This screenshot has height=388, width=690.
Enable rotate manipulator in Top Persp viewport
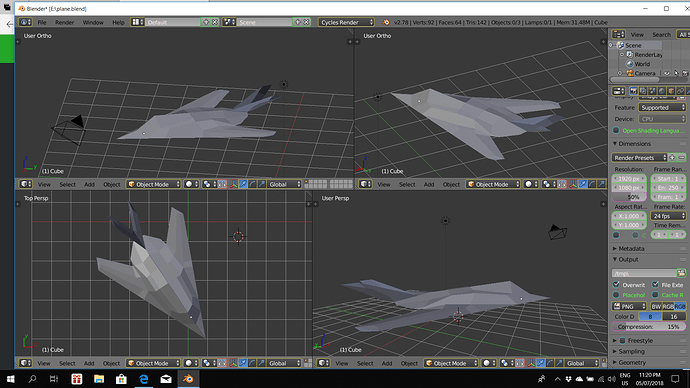tap(252, 363)
